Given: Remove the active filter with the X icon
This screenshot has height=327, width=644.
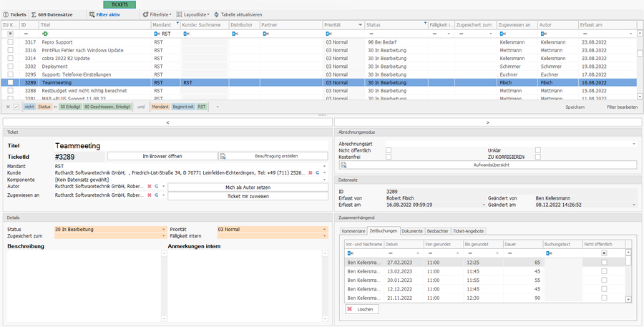Looking at the screenshot, I should tap(8, 107).
